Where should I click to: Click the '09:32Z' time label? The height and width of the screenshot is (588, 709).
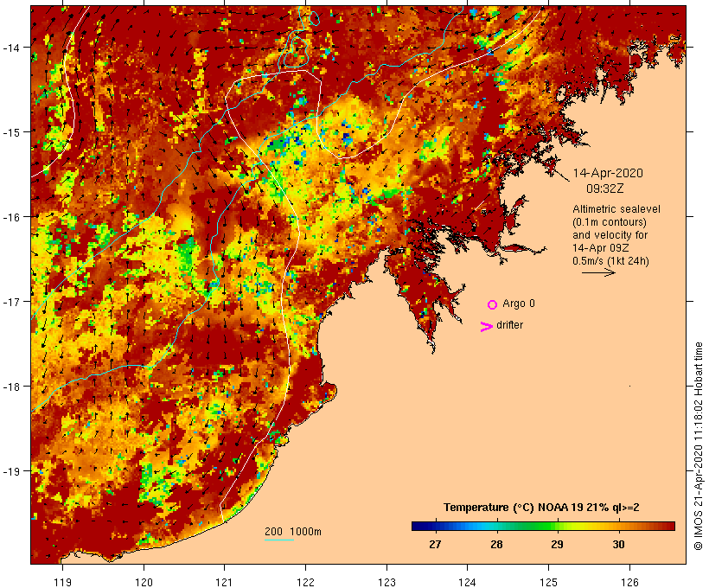pyautogui.click(x=604, y=189)
